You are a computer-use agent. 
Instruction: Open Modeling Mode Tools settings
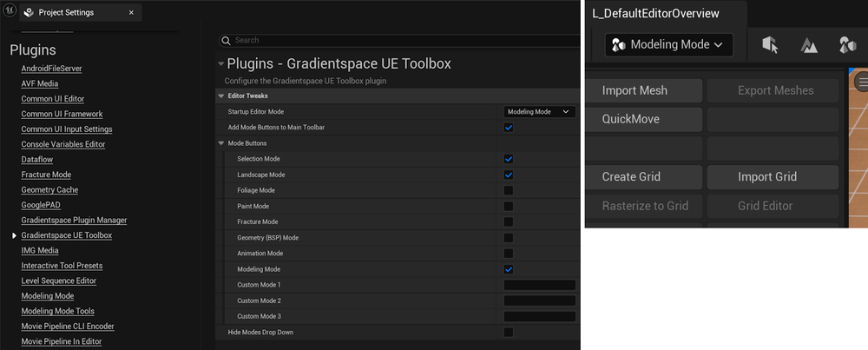[57, 311]
